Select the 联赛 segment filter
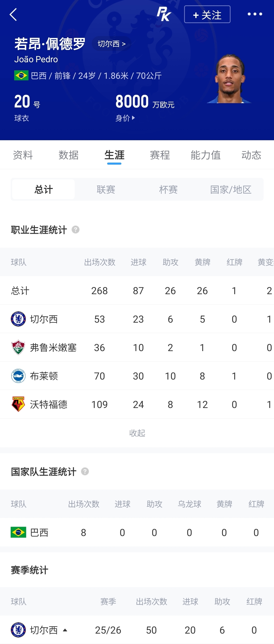Screen dimensions: 274x644 (x=106, y=189)
